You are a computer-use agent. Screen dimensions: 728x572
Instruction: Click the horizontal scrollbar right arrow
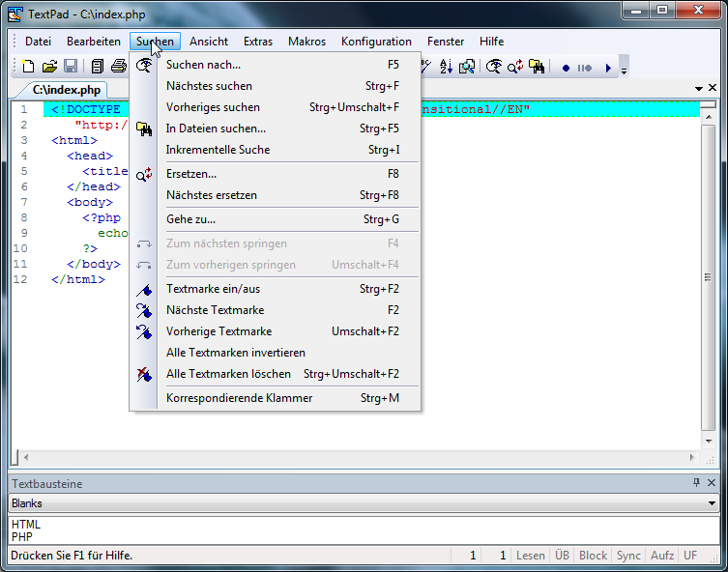692,457
